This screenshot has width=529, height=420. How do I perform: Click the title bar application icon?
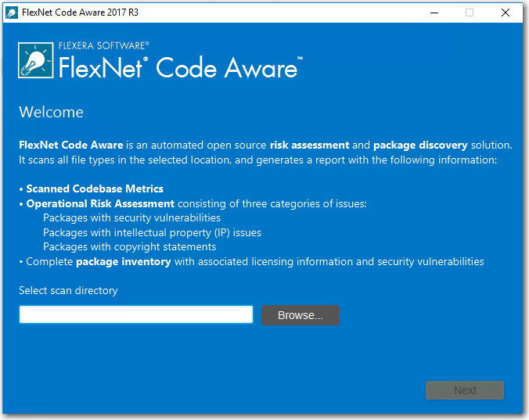13,13
